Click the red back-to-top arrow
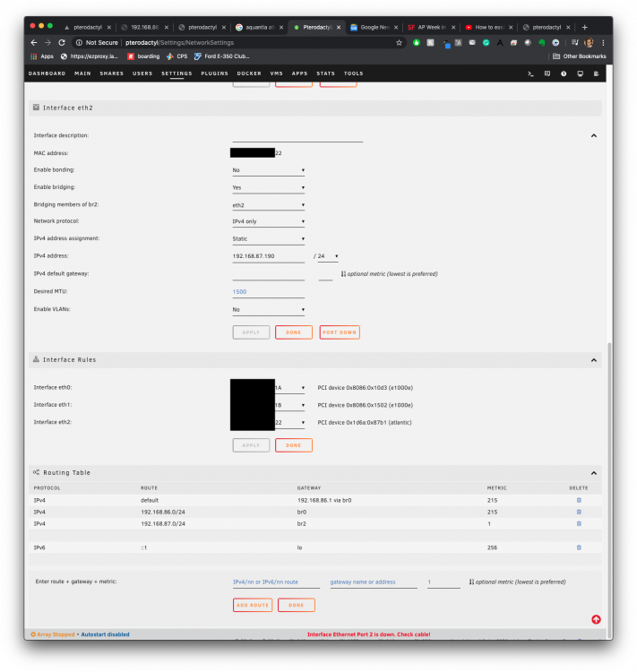637x672 pixels. click(596, 619)
